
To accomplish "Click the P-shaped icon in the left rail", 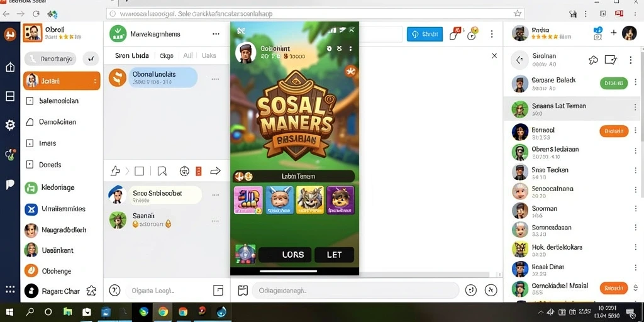I will [x=10, y=184].
